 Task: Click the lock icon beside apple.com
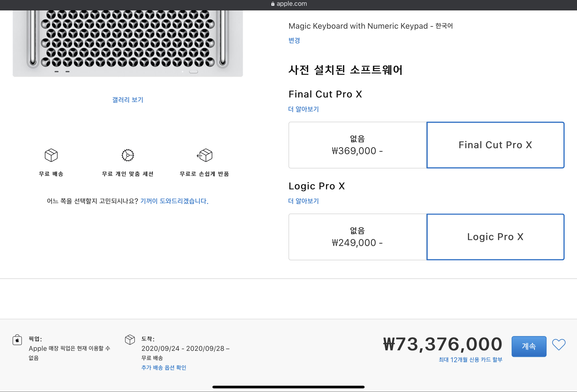click(273, 4)
